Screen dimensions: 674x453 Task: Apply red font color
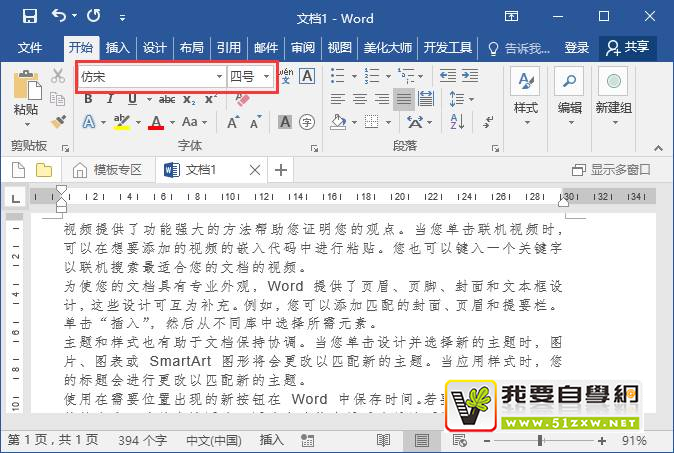(156, 122)
